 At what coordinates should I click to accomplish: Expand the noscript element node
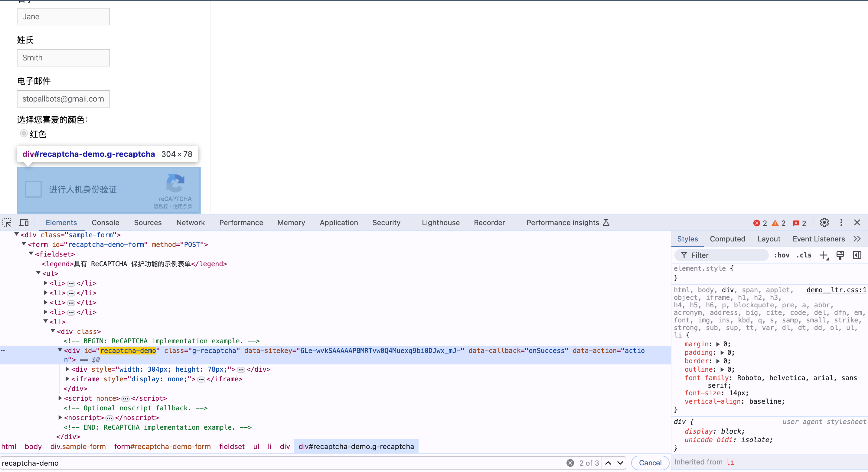click(60, 418)
